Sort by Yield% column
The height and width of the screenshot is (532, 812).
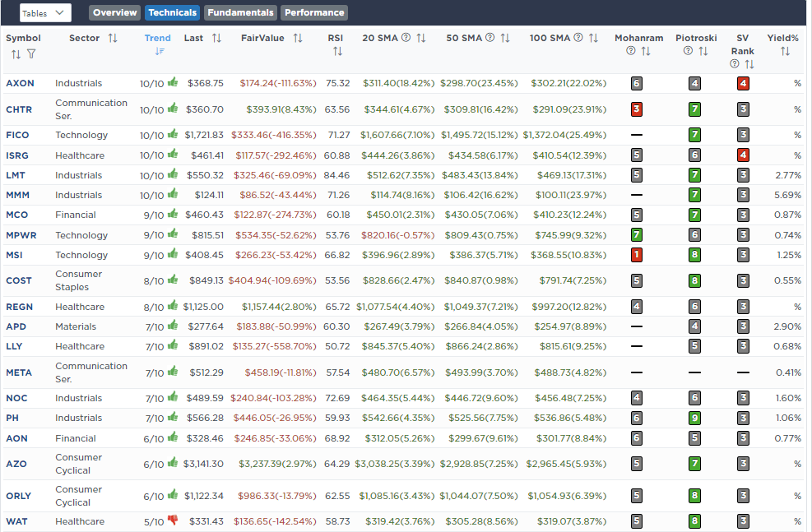coord(785,51)
